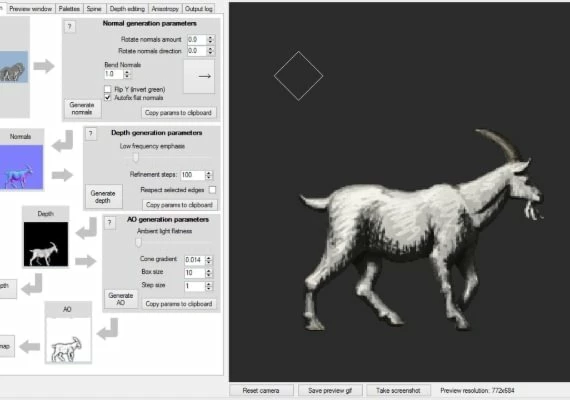
Task: Open help for AO generation parameters
Action: click(109, 223)
